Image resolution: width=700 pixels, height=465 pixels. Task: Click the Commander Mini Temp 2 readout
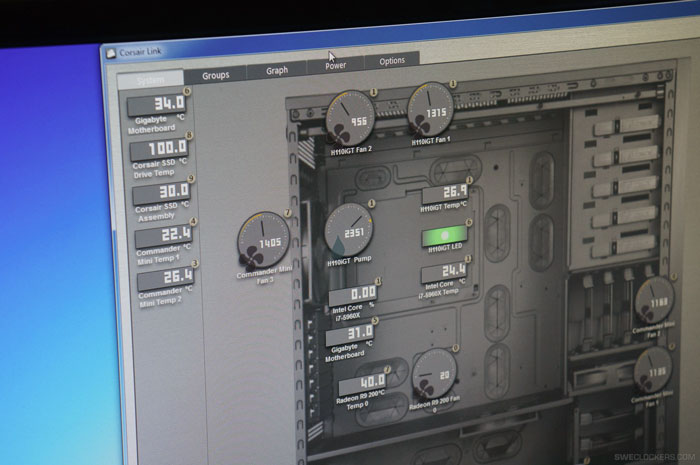point(167,278)
